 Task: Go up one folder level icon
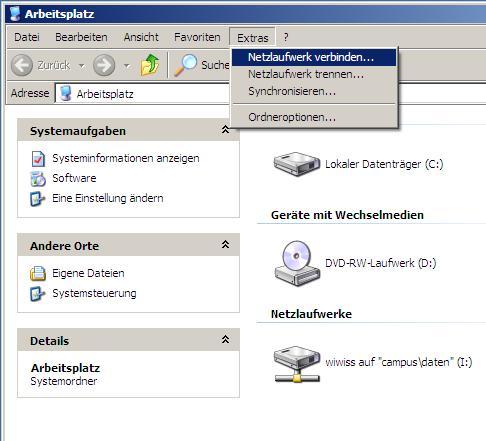150,65
